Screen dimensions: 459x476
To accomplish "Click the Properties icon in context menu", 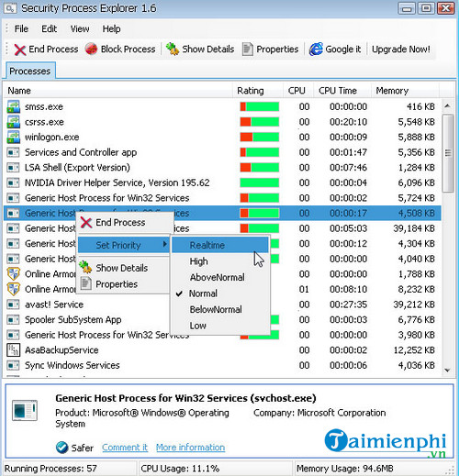I will point(85,283).
